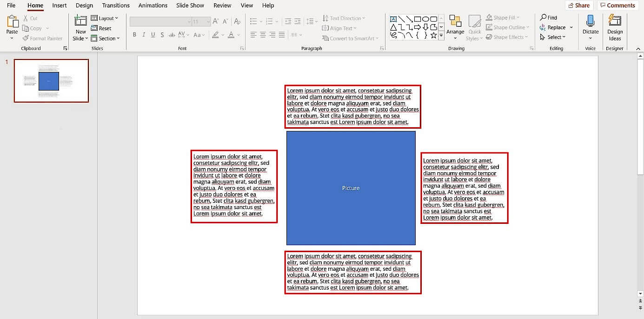Open Design Ideas pane
This screenshot has height=319, width=644.
pyautogui.click(x=615, y=28)
